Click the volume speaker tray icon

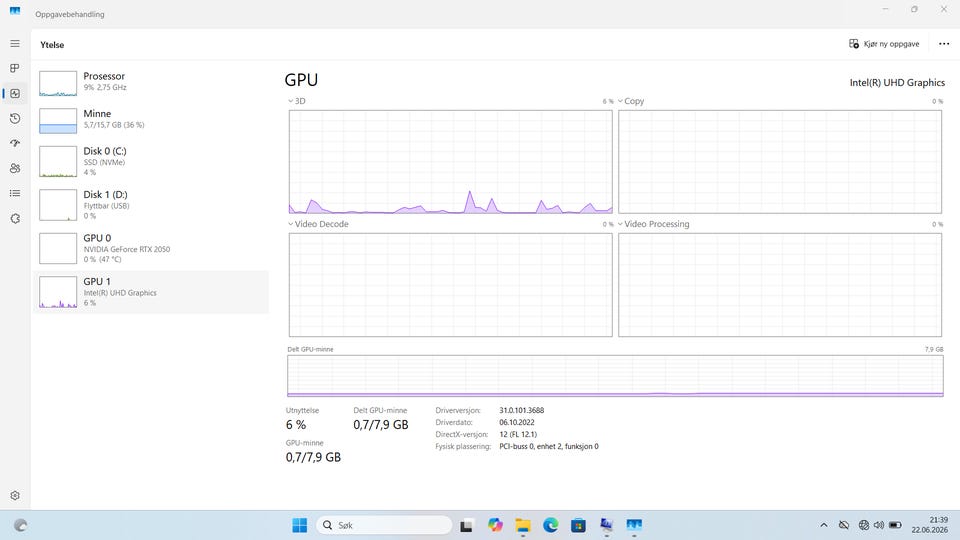click(879, 525)
